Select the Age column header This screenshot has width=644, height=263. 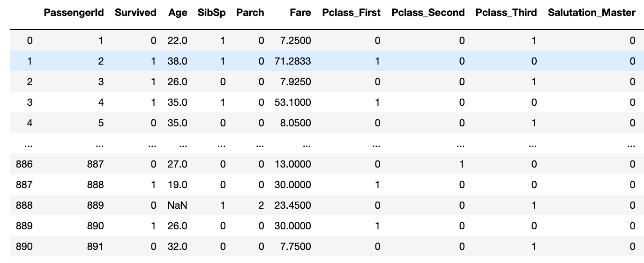click(178, 13)
